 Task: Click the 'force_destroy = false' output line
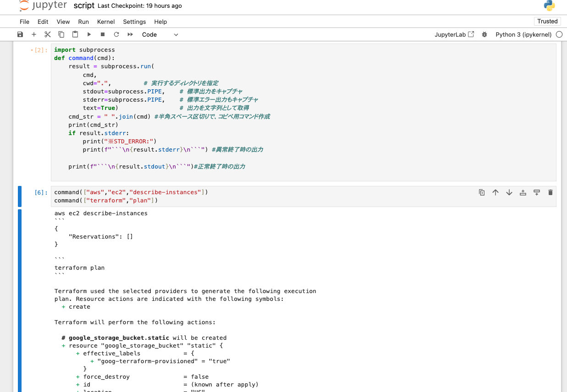pos(143,377)
